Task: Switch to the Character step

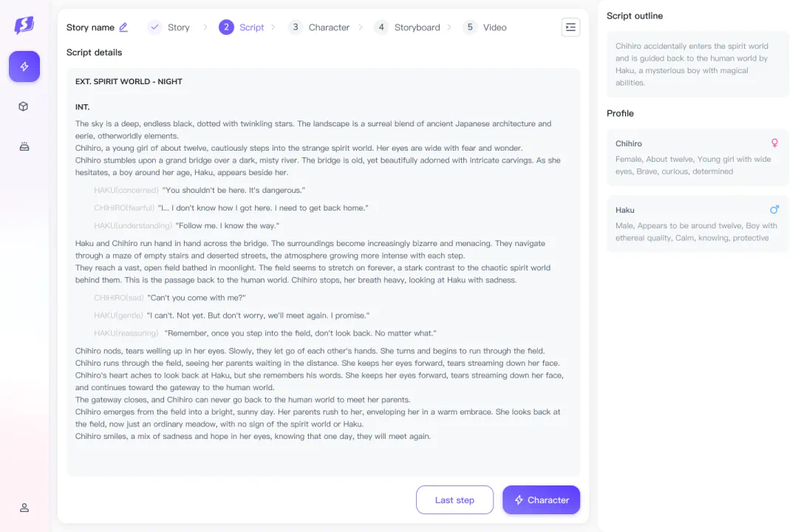Action: (319, 27)
